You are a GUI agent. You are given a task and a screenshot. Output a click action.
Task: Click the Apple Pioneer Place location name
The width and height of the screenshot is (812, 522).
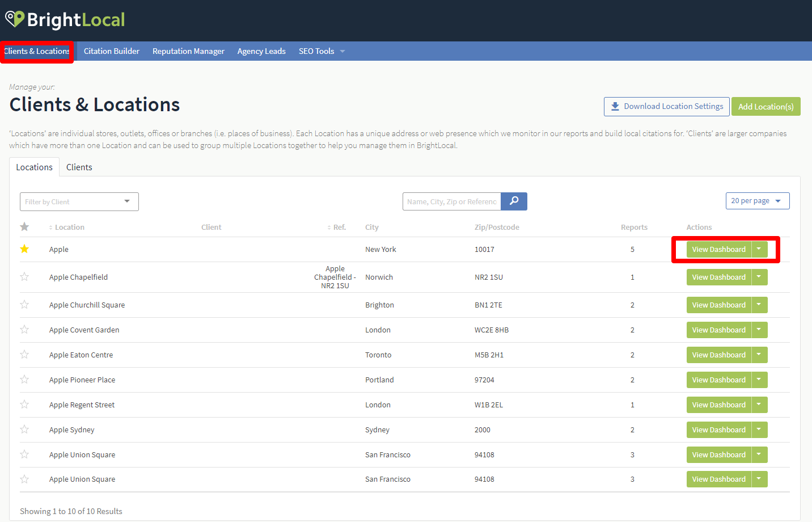click(x=82, y=380)
